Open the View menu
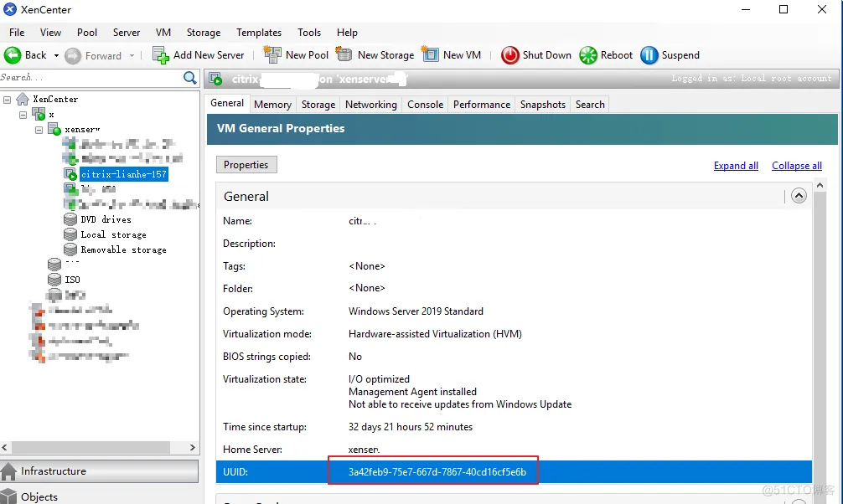This screenshot has width=843, height=504. pyautogui.click(x=50, y=33)
